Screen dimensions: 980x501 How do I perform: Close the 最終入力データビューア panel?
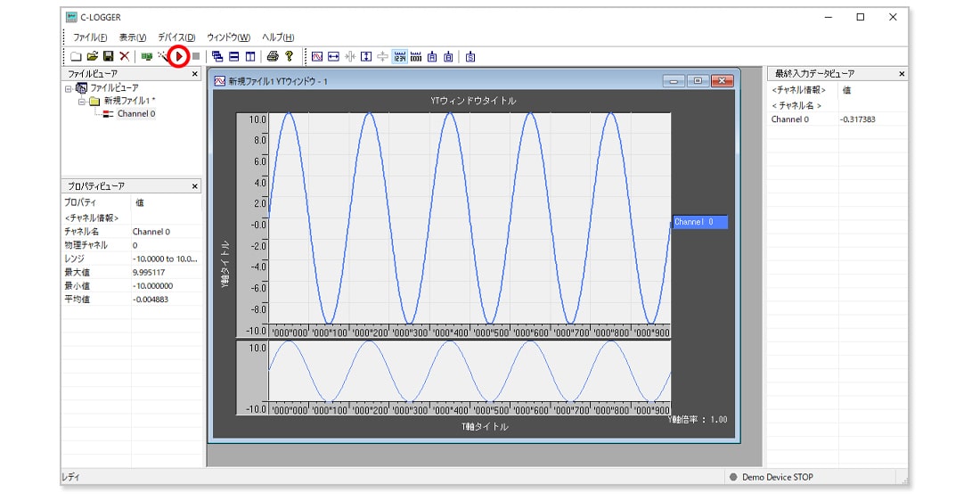click(x=901, y=74)
